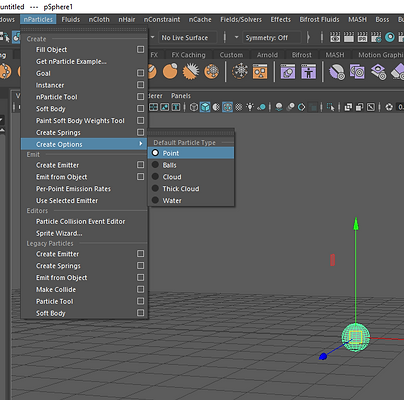Open Legacy Particles Make Collide option box
The image size is (404, 400).
point(141,289)
